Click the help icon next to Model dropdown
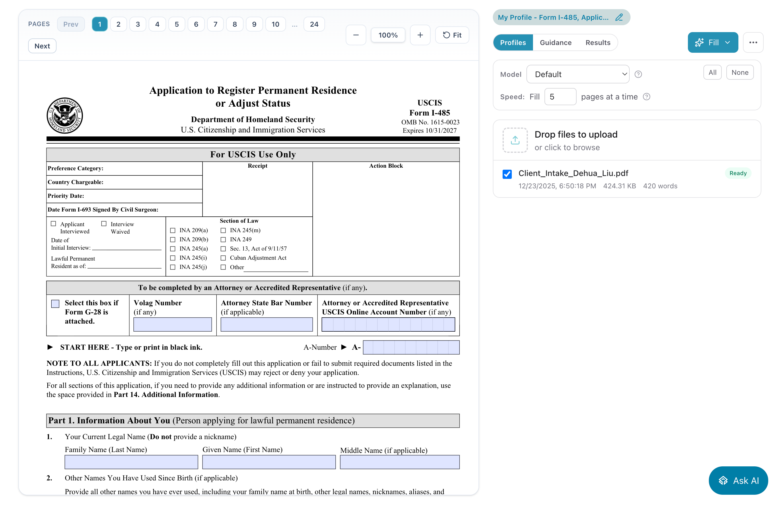 pos(638,74)
